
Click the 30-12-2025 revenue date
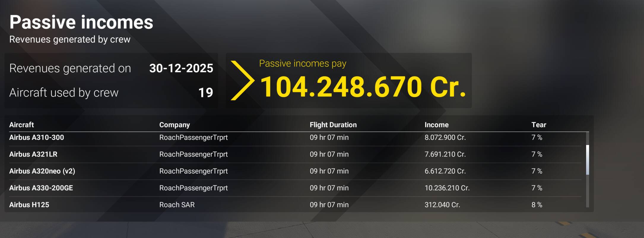coord(181,68)
